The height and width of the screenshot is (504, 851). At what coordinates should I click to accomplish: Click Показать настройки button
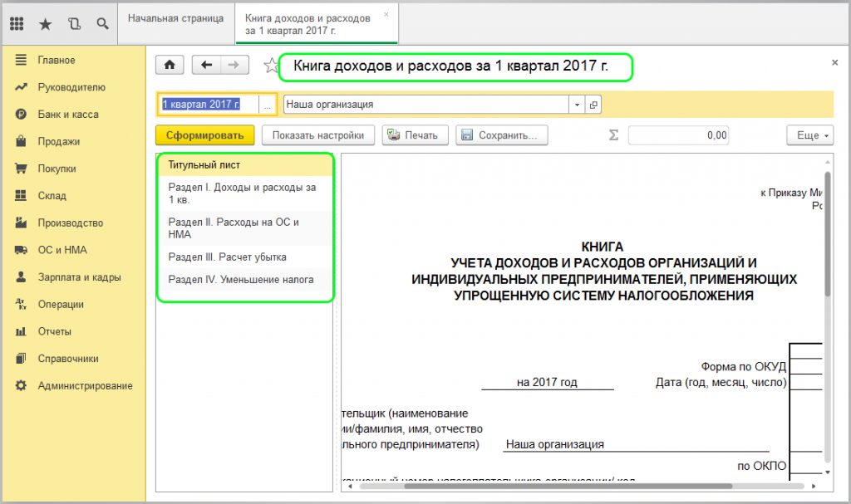tap(317, 135)
